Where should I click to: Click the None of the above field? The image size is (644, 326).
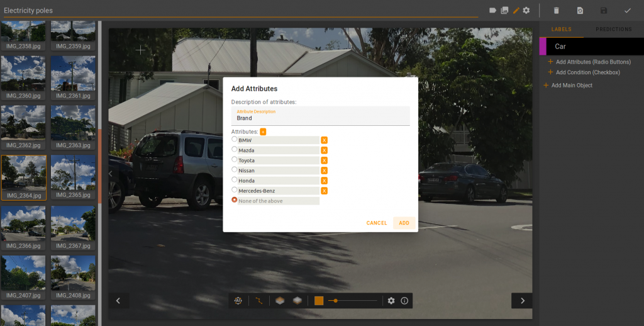279,201
